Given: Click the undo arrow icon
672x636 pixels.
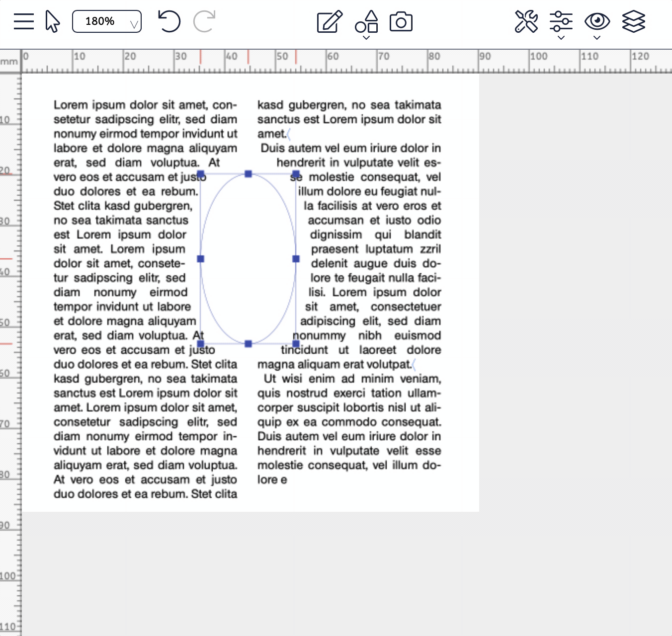Looking at the screenshot, I should tap(169, 21).
